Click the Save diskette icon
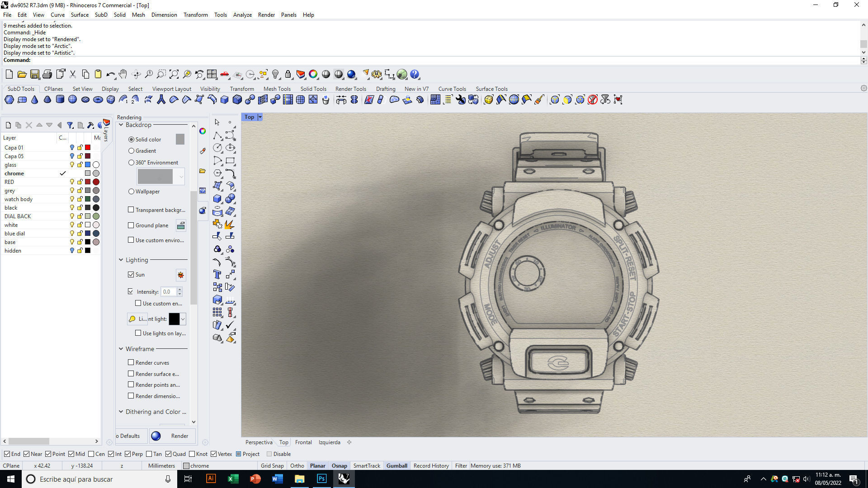Image resolution: width=868 pixels, height=488 pixels. 34,74
